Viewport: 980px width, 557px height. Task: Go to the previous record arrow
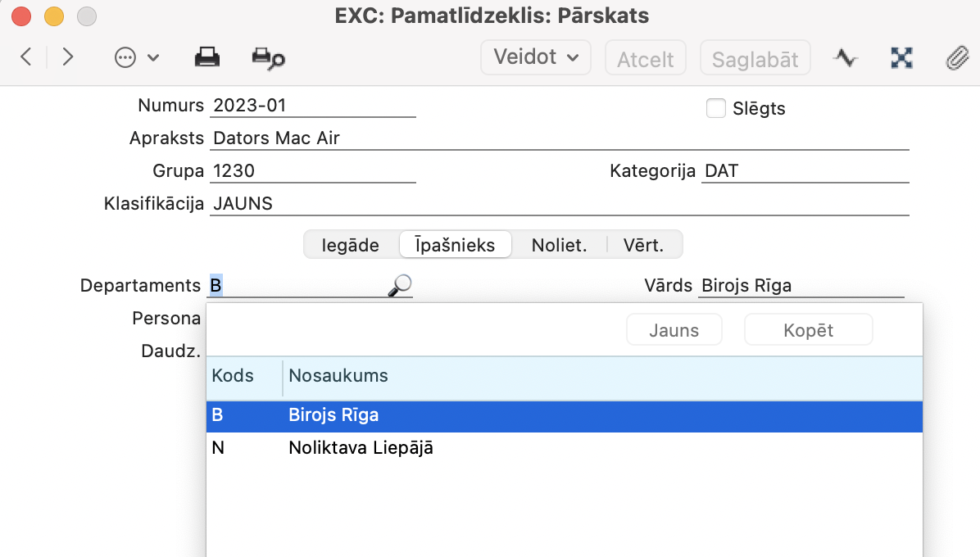[x=26, y=57]
